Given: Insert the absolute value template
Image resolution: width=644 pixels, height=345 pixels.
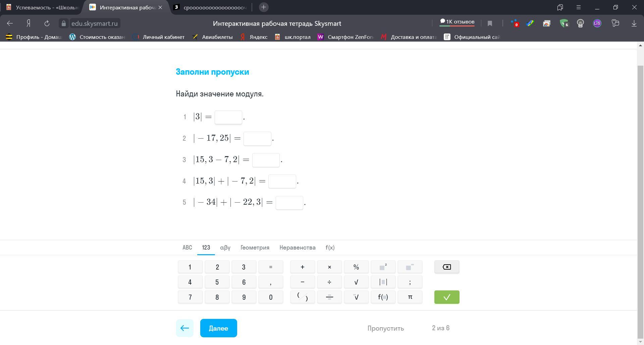Looking at the screenshot, I should (x=383, y=282).
